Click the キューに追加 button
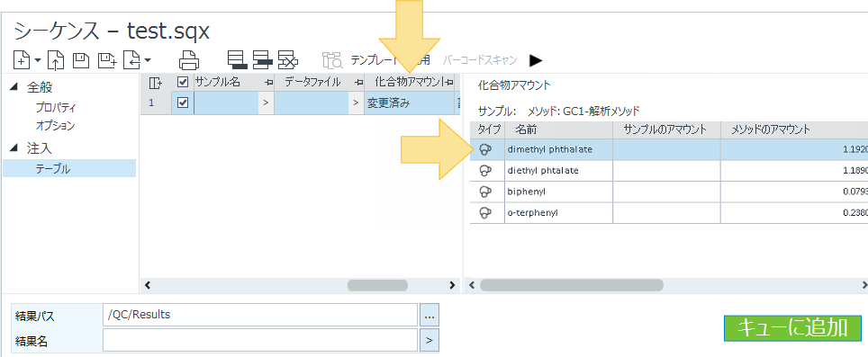 793,328
